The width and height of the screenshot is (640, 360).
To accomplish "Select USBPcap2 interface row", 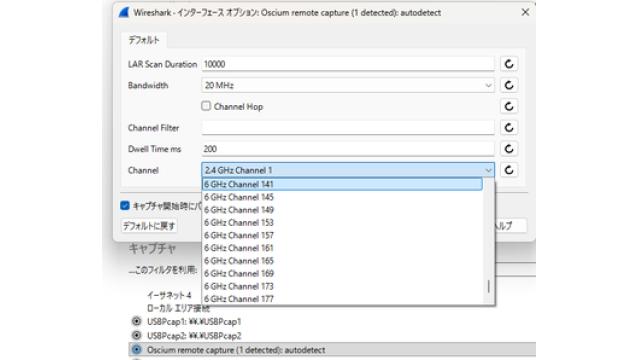I will (x=333, y=336).
